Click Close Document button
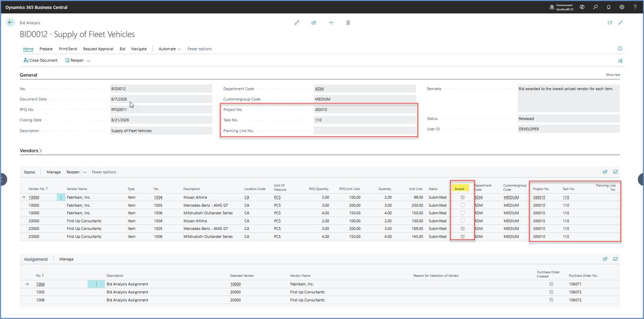Image resolution: width=644 pixels, height=319 pixels. pyautogui.click(x=40, y=60)
